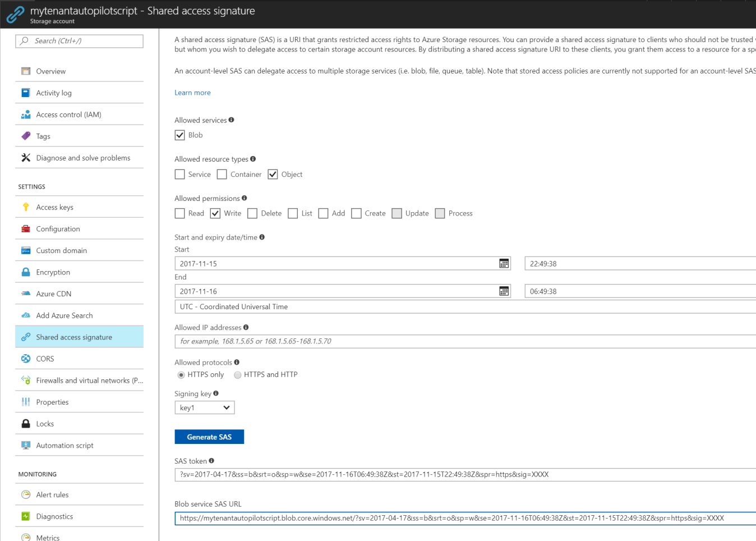The width and height of the screenshot is (756, 541).
Task: Open the Signing key dropdown
Action: 204,407
